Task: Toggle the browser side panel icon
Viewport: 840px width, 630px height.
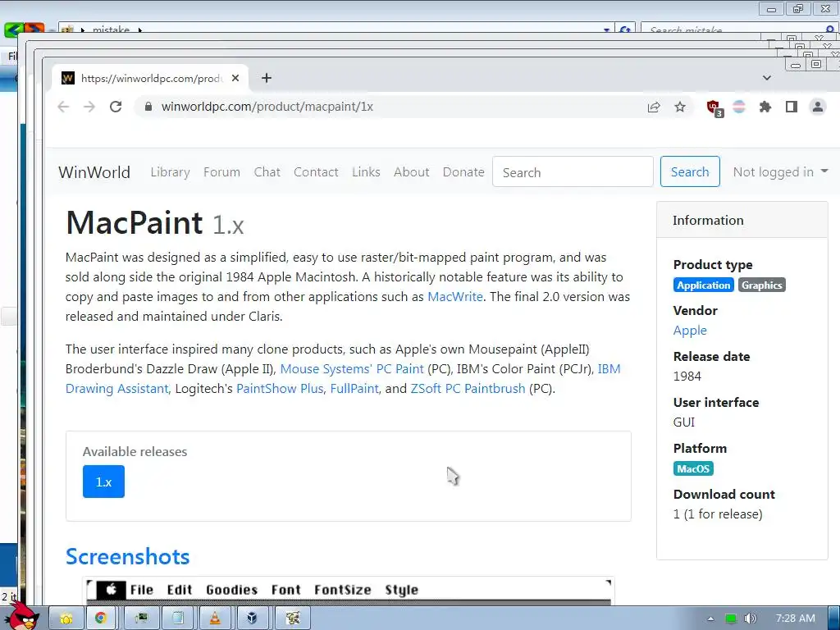Action: tap(792, 107)
